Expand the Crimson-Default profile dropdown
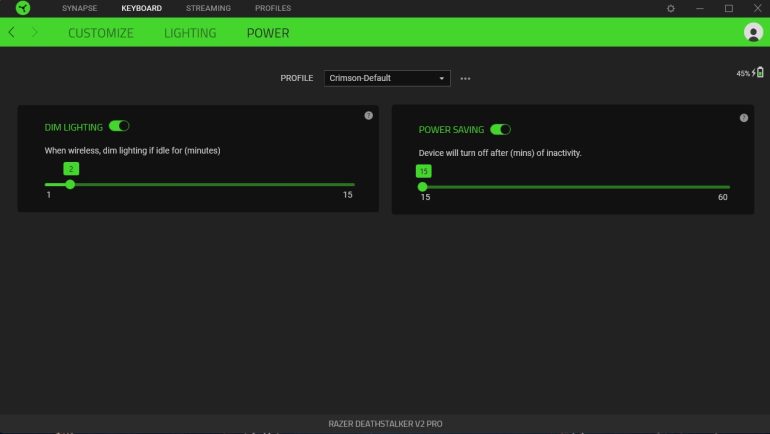This screenshot has height=434, width=770. pyautogui.click(x=387, y=78)
